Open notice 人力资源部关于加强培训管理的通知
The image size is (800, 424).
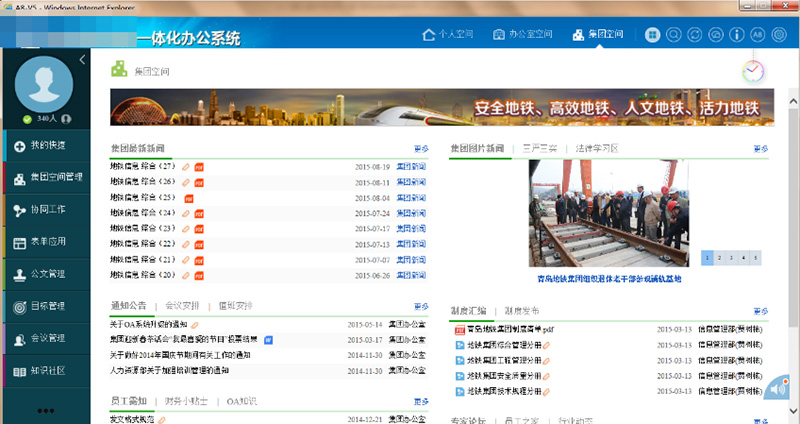tap(169, 370)
